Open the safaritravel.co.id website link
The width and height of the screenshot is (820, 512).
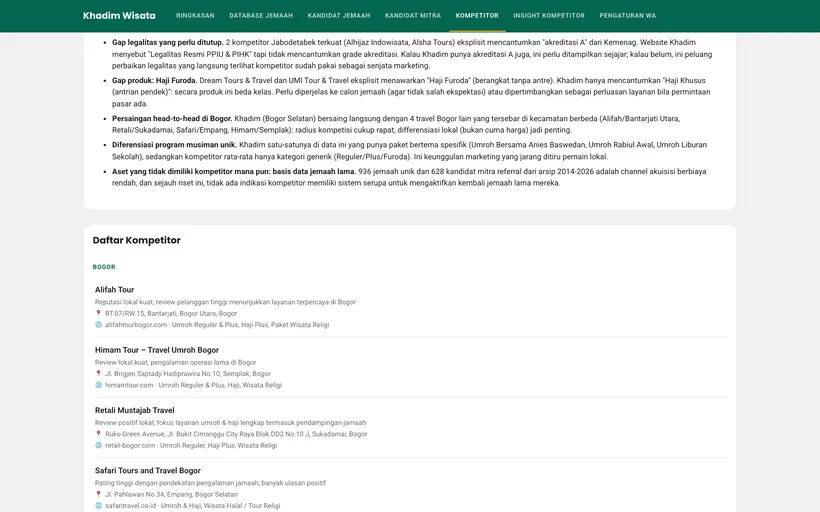coord(130,506)
